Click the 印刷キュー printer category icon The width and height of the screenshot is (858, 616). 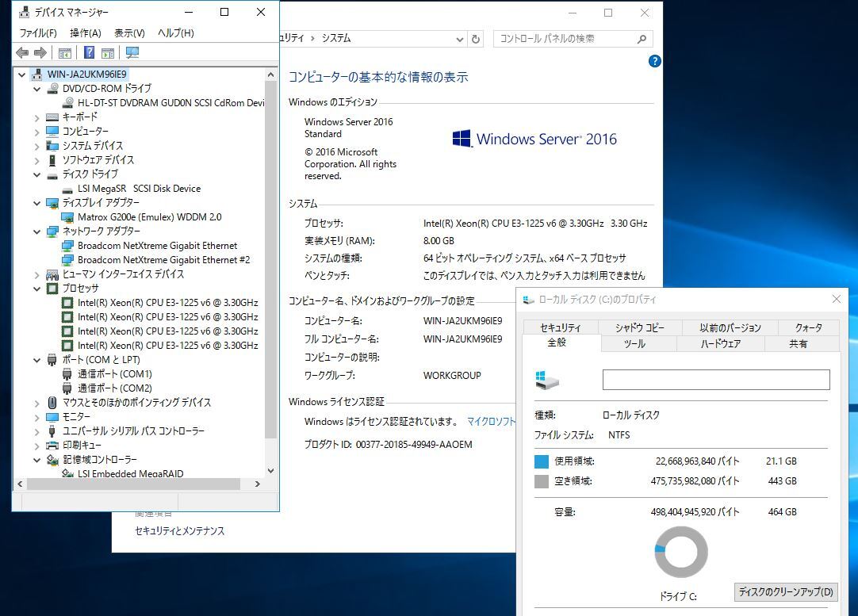[x=52, y=446]
